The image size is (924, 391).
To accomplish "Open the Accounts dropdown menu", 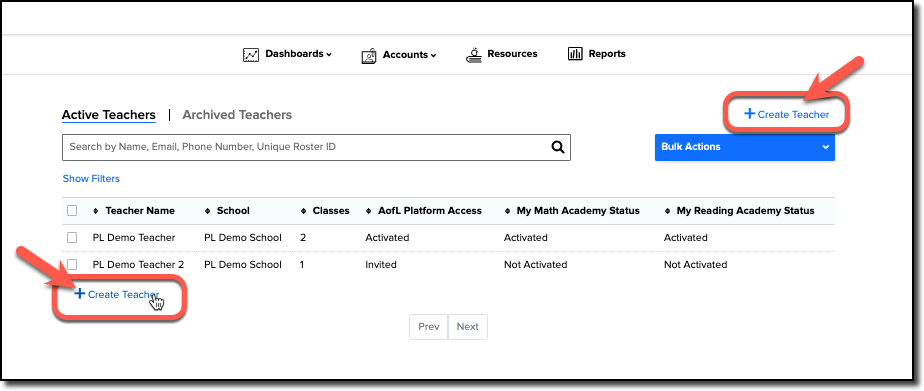I will (x=410, y=55).
